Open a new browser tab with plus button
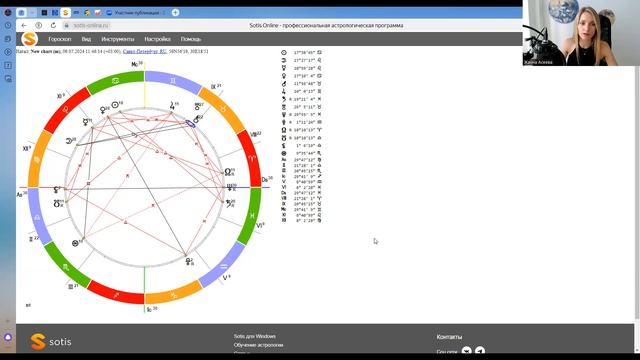 [x=175, y=13]
